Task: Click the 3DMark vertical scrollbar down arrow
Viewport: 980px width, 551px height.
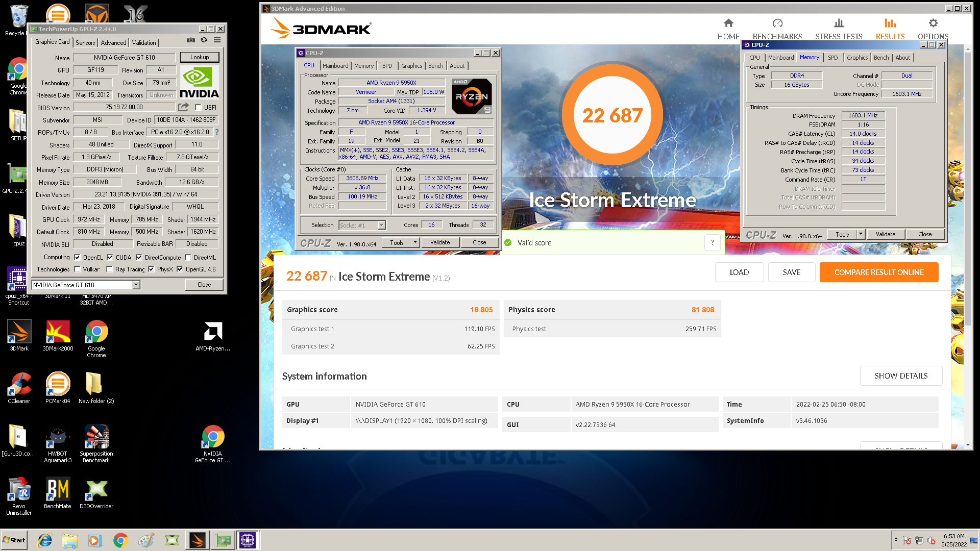Action: point(968,445)
